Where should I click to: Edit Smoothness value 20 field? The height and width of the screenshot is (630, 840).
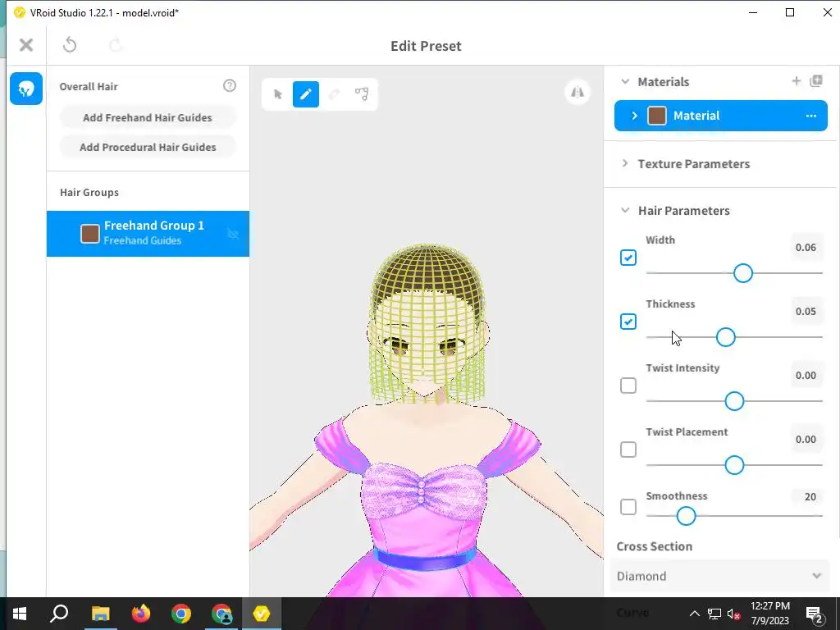point(810,496)
